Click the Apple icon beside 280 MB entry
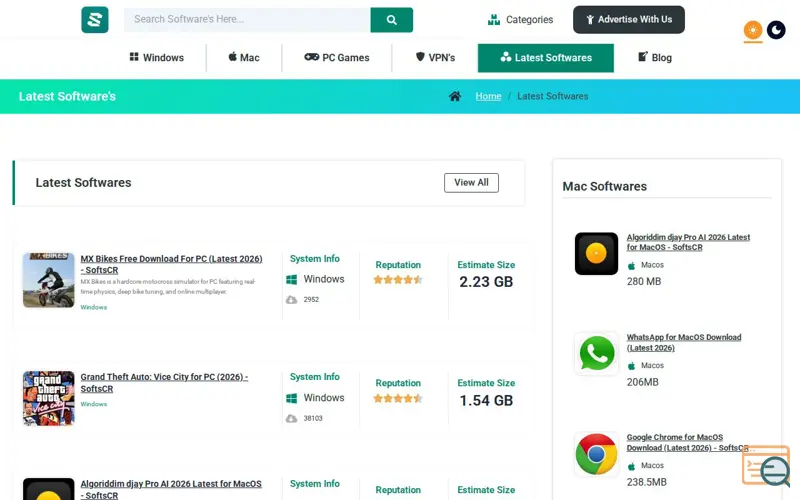Screen dimensions: 800x500 632,265
